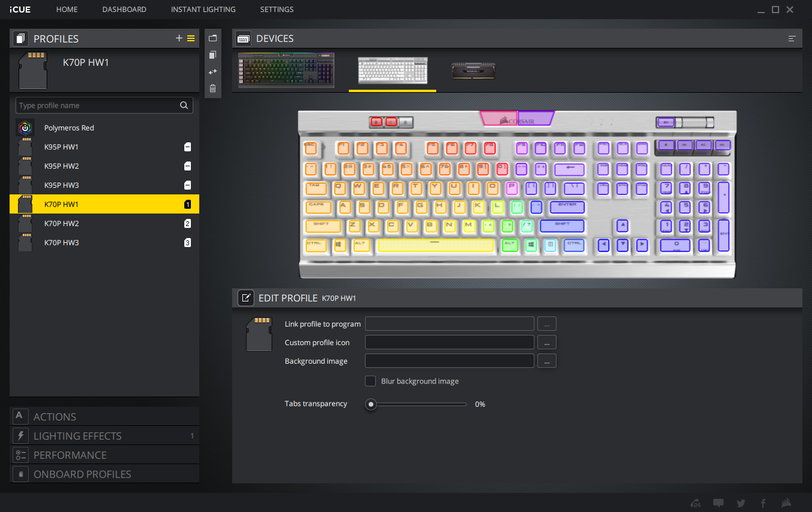Select the K70P HW3 profile
Image resolution: width=812 pixels, height=512 pixels.
click(x=104, y=243)
